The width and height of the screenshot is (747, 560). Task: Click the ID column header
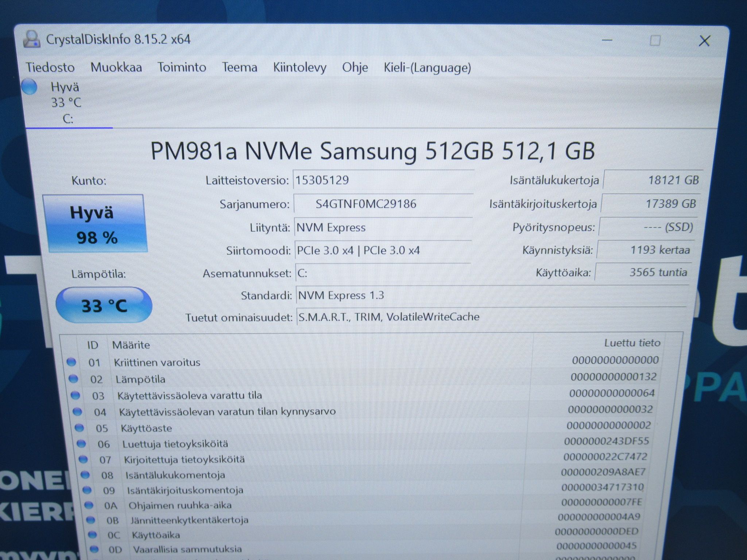93,345
